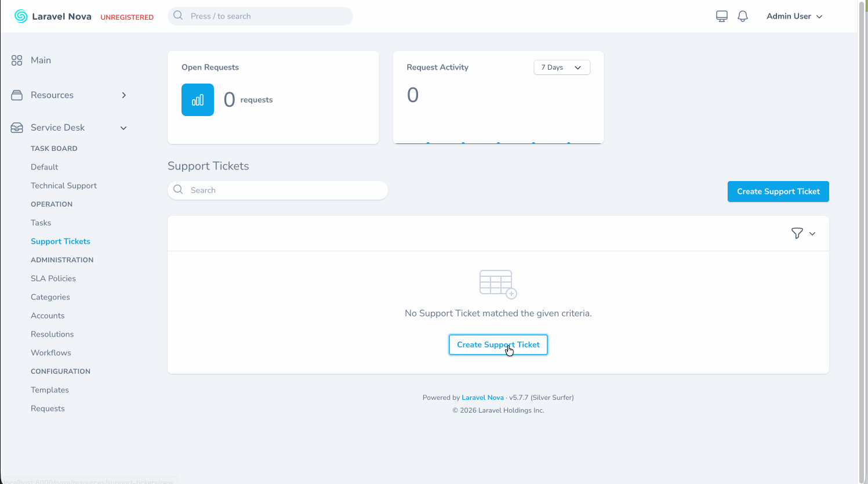This screenshot has height=484, width=868.
Task: Click the Main dashboard grid icon
Action: click(x=17, y=60)
